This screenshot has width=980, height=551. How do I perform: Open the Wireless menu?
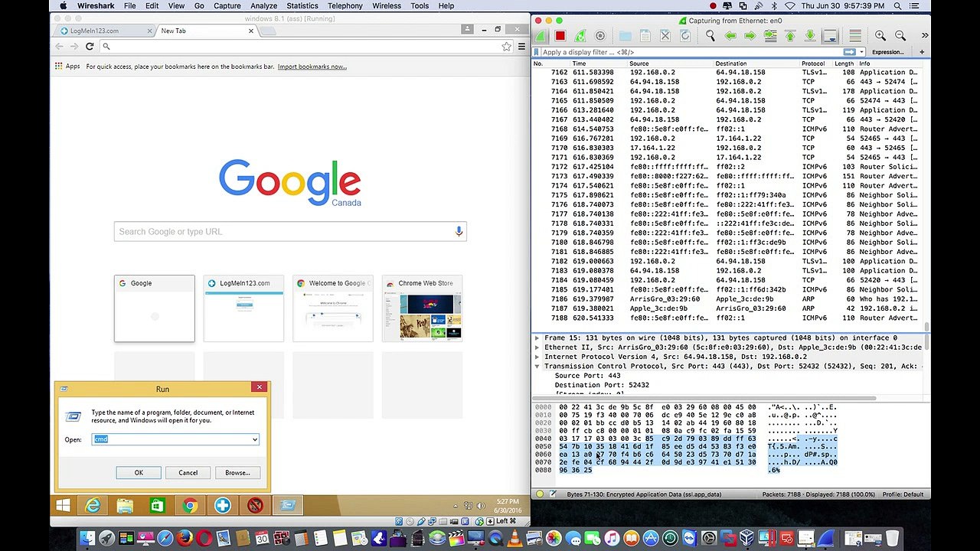387,6
